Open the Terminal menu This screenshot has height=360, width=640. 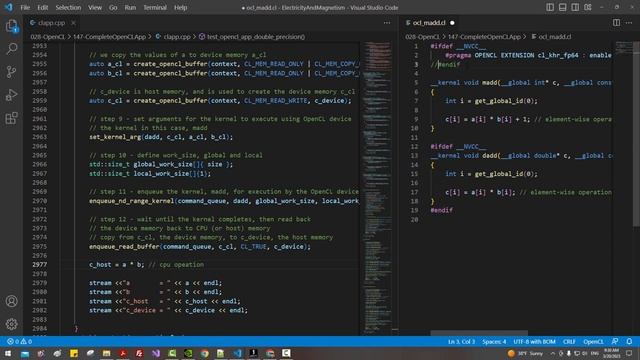[155, 7]
